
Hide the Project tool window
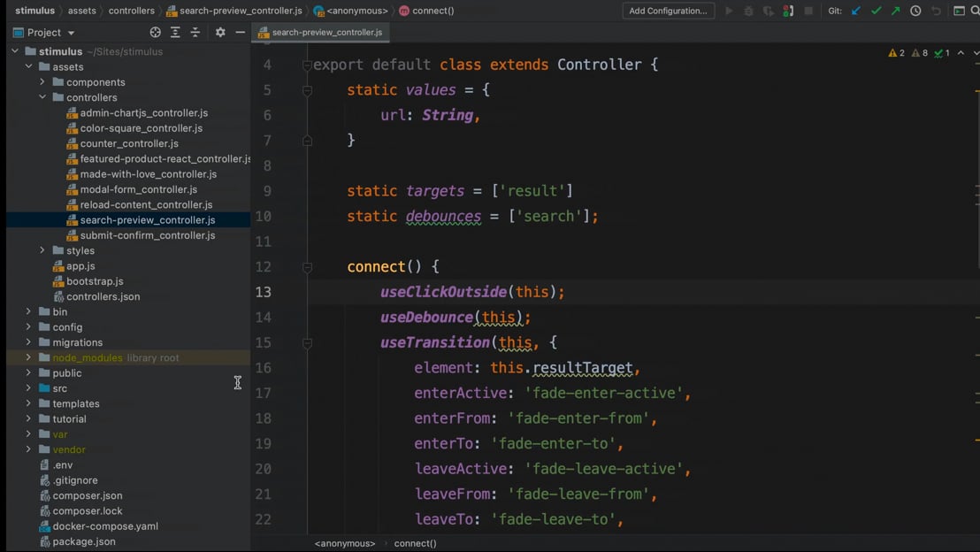[240, 33]
